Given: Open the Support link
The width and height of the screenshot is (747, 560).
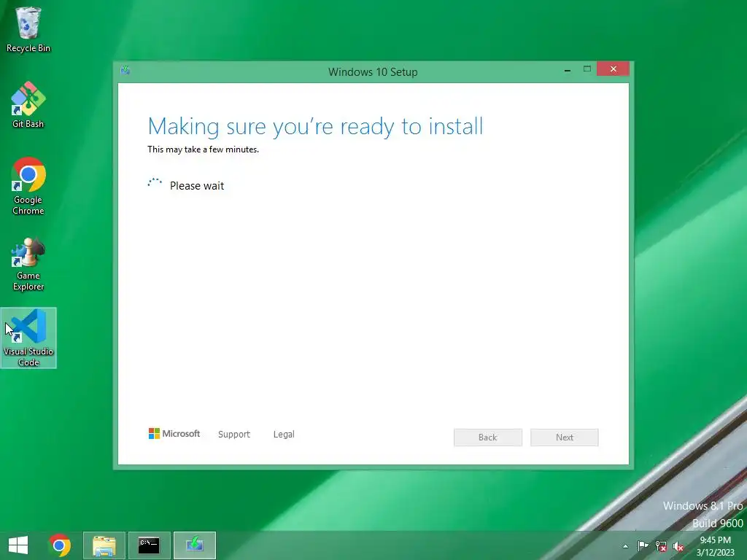Looking at the screenshot, I should [x=234, y=435].
